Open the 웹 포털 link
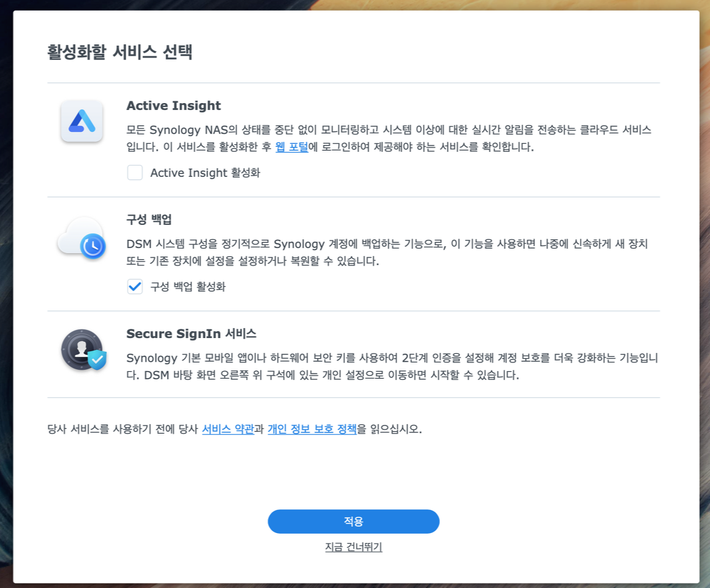Screen dimensions: 710x588 click(x=292, y=147)
